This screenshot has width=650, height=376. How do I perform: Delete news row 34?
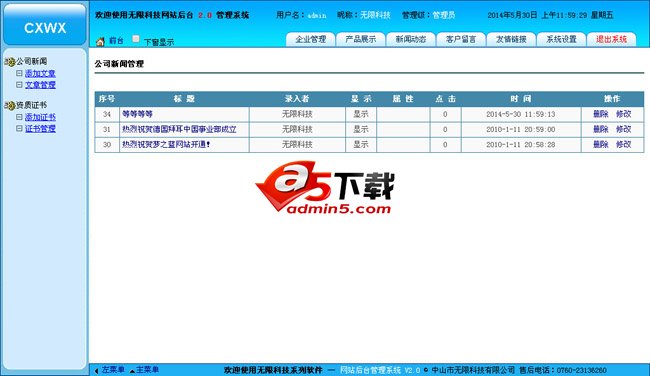pyautogui.click(x=600, y=114)
